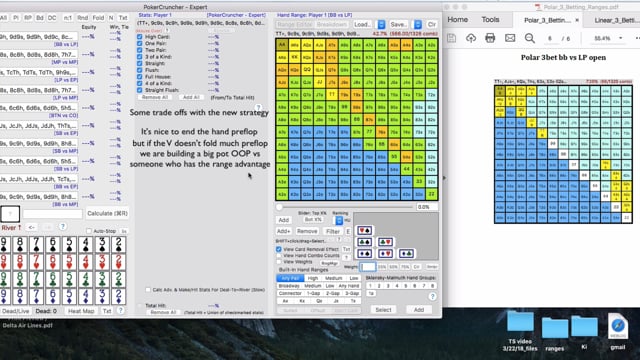640x360 pixels.
Task: Click the Clr button beside Save
Action: tap(431, 24)
